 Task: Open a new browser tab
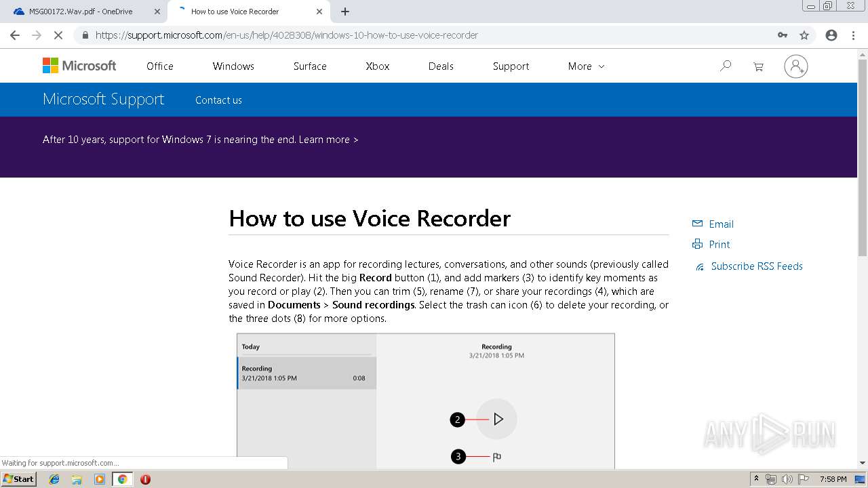[x=345, y=12]
